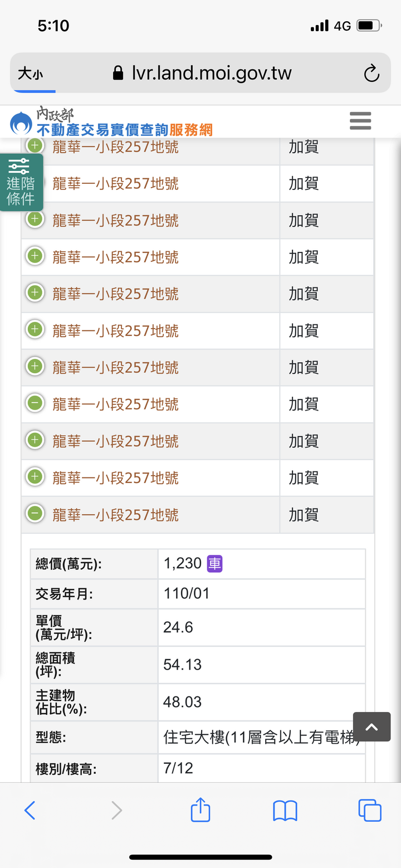Open Safari's share sheet icon
The image size is (401, 868).
click(200, 810)
